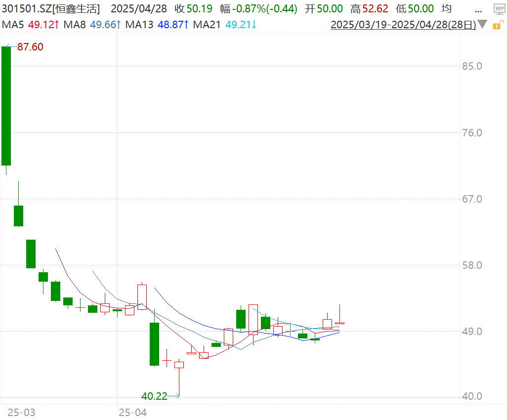Click the 2025/03/19-2025/04/28 date range link
Screen dimensions: 507x420
point(403,25)
